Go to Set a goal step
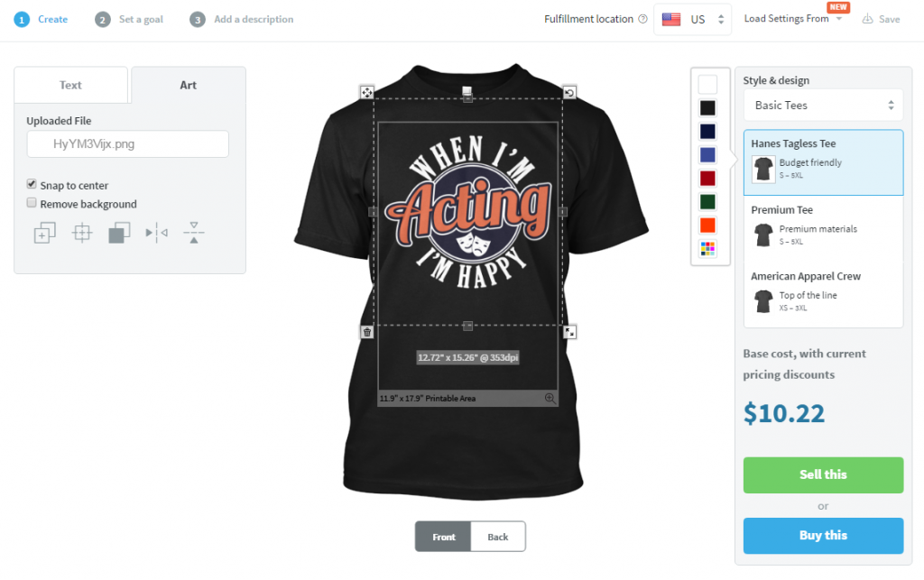 [x=129, y=20]
